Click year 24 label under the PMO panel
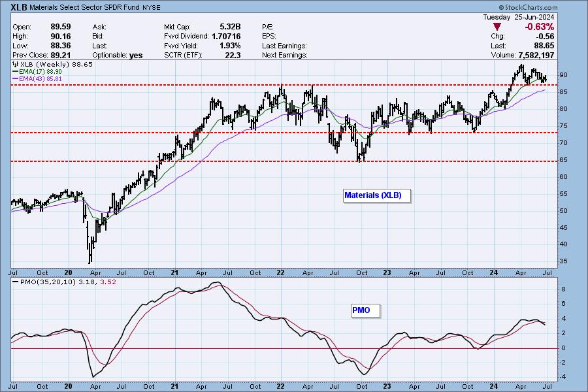 click(x=493, y=386)
